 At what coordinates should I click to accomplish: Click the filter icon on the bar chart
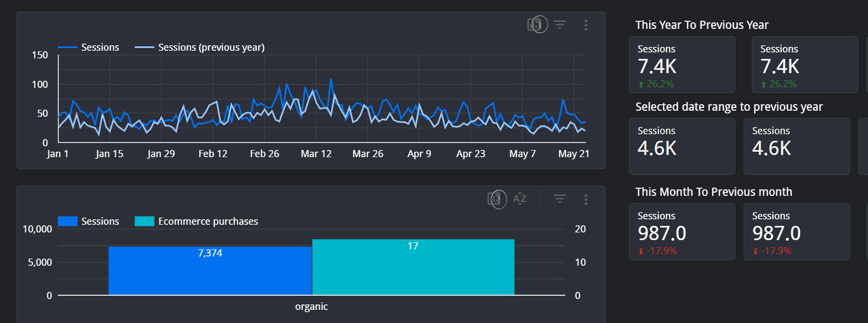point(560,199)
